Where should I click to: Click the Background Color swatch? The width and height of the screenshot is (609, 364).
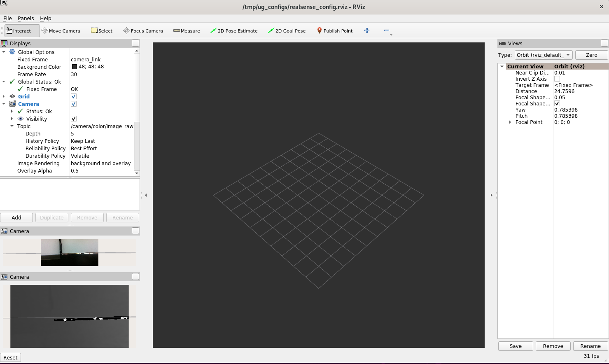[x=75, y=67]
